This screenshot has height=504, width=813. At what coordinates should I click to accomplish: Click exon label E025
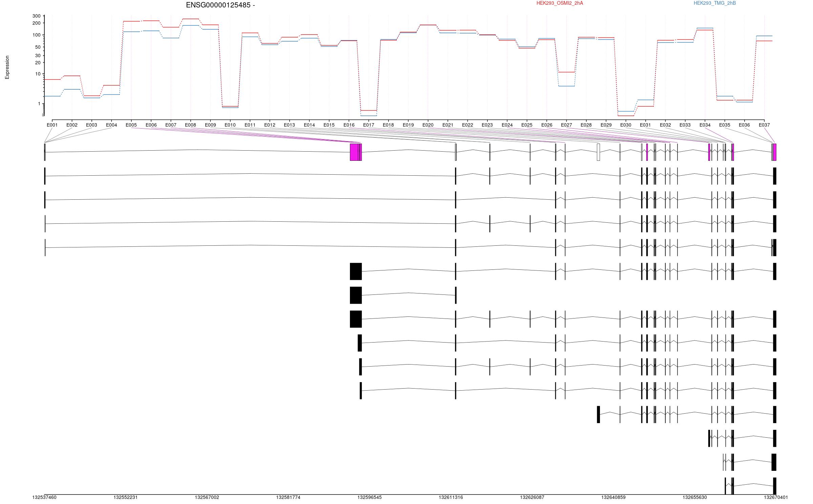527,125
